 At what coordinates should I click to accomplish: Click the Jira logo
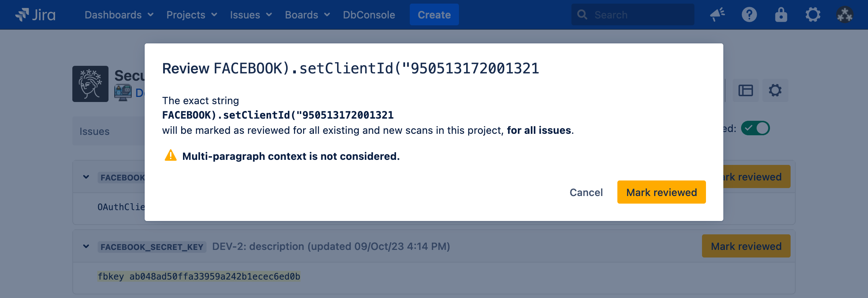(35, 15)
